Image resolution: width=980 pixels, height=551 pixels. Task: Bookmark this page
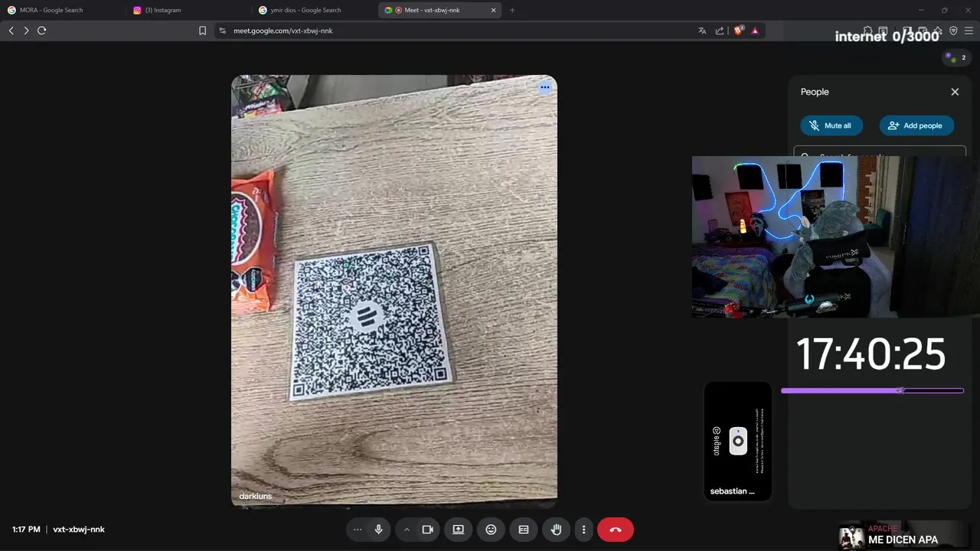click(x=202, y=31)
